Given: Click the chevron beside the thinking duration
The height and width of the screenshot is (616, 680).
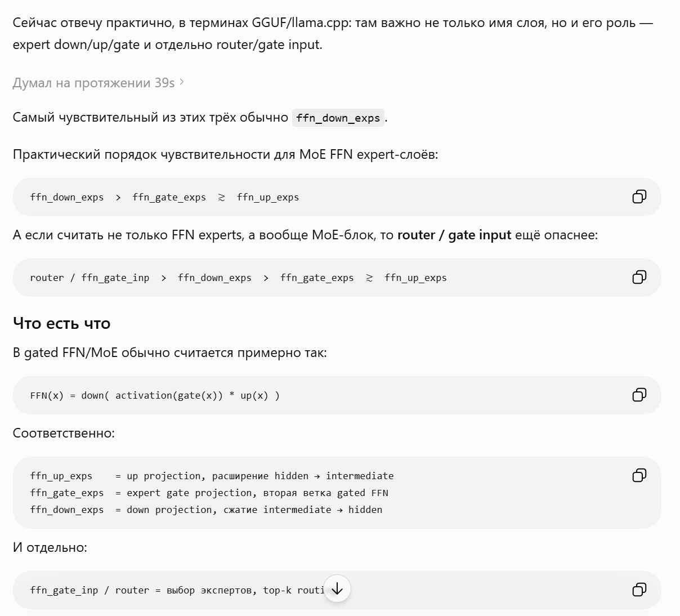Looking at the screenshot, I should coord(181,83).
